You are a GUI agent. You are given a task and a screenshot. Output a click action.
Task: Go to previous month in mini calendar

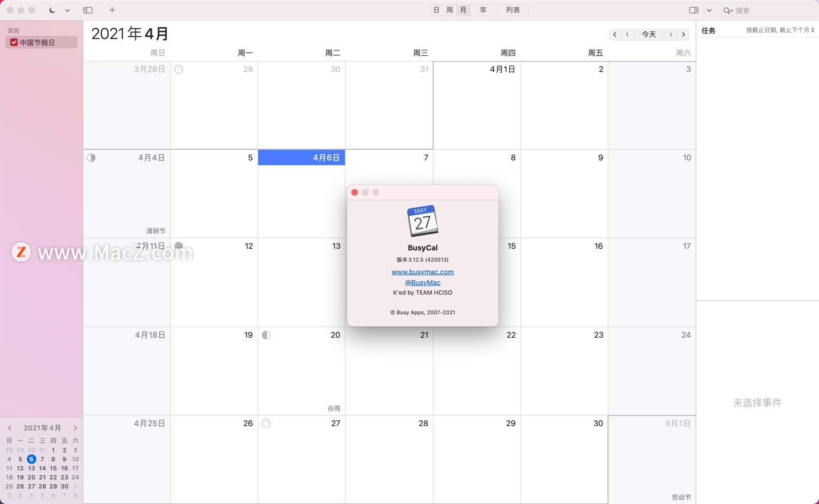(x=10, y=428)
